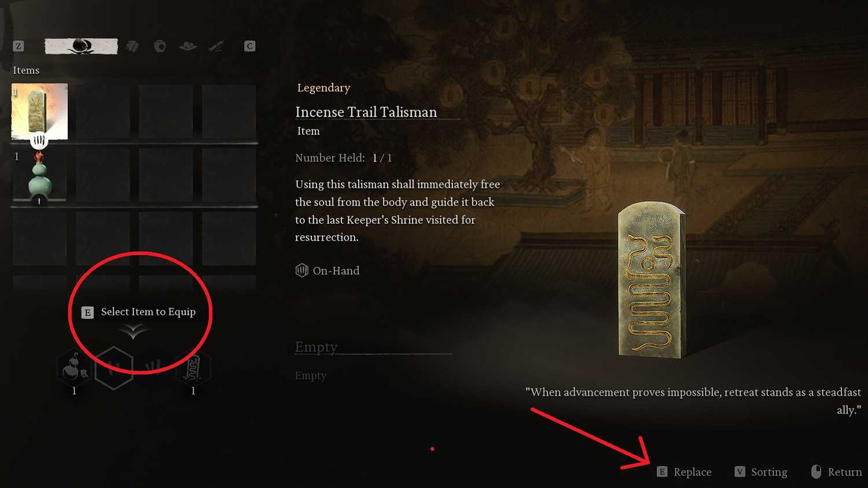Click the Return mouse prompt
868x488 pixels.
(837, 472)
